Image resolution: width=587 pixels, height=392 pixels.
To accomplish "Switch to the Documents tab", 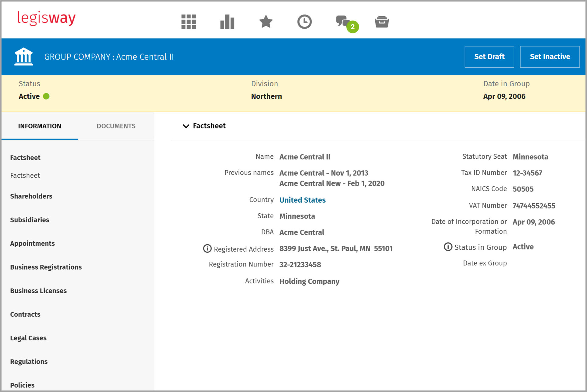I will click(116, 126).
